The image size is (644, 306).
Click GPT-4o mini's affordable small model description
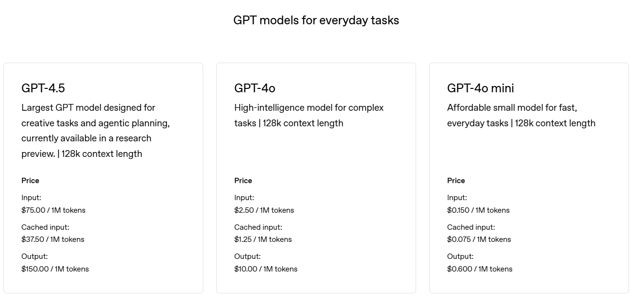521,115
